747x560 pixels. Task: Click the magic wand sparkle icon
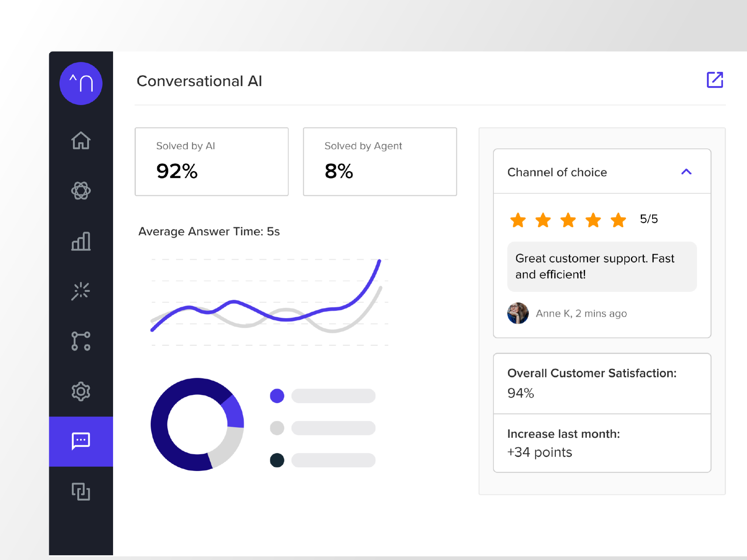(81, 291)
